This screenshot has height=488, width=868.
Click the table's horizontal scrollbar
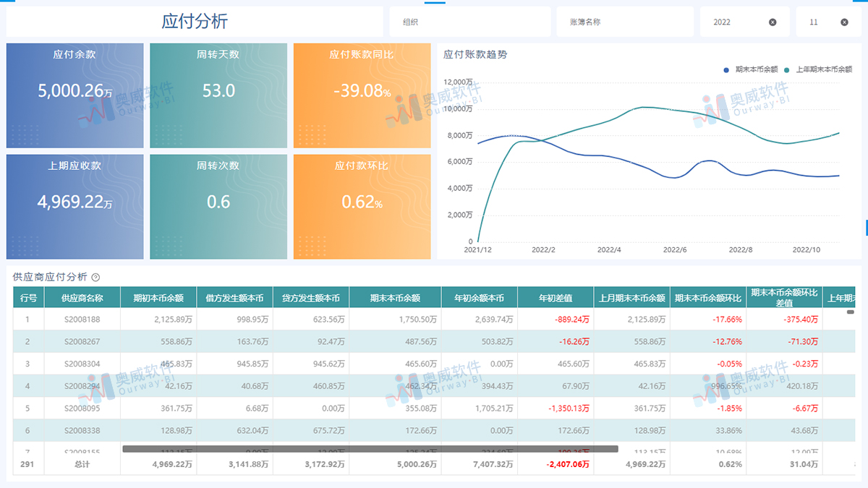370,449
